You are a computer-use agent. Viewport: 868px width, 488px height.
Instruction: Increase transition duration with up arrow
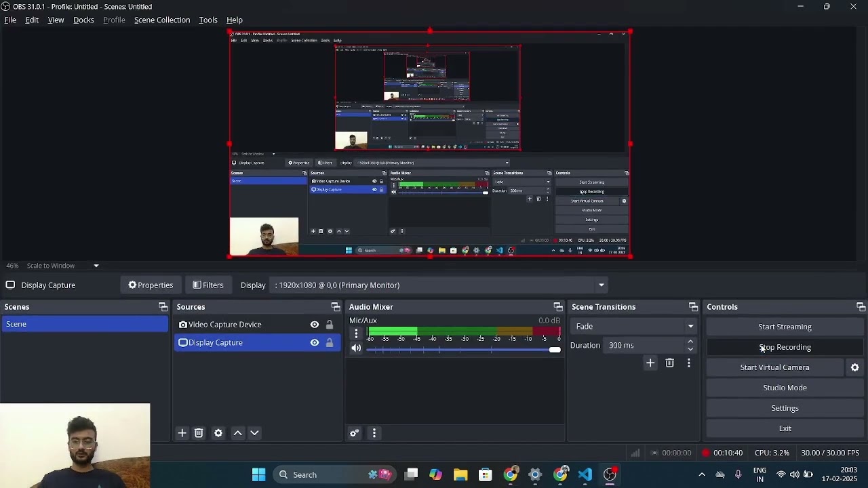(690, 342)
